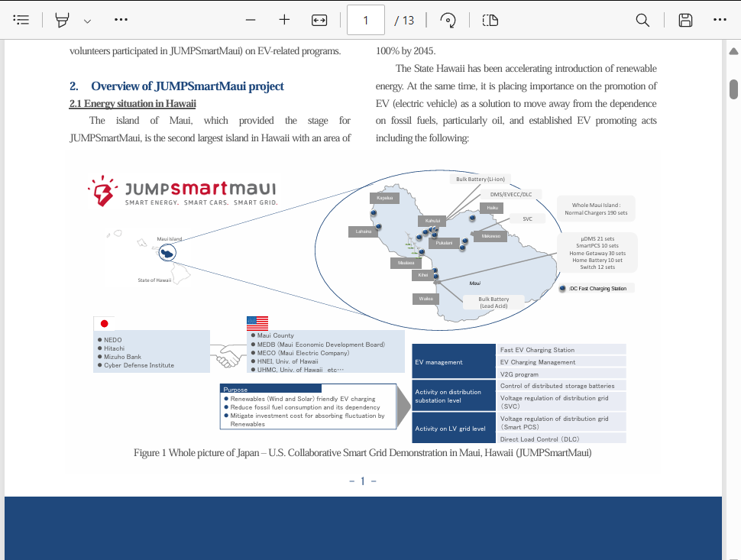
Task: Click 'Mizuho Bank' list entry
Action: tap(122, 357)
